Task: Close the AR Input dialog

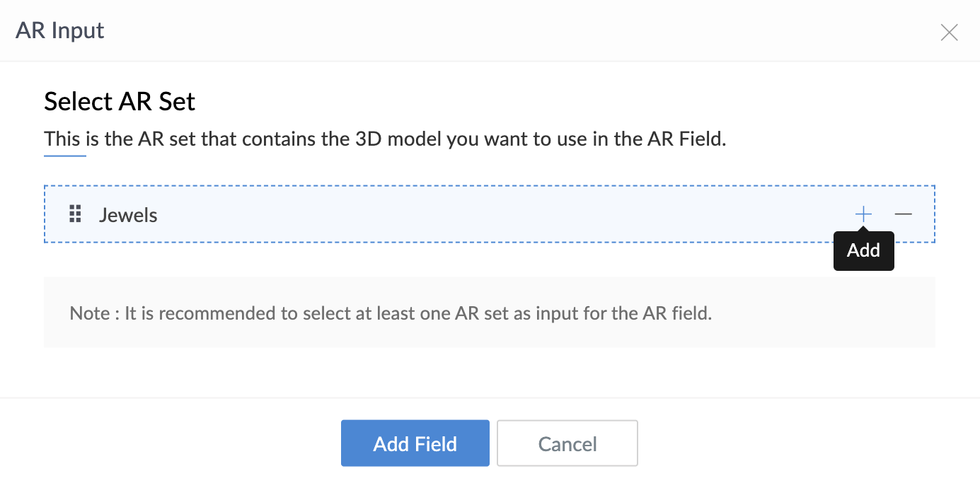Action: [949, 32]
